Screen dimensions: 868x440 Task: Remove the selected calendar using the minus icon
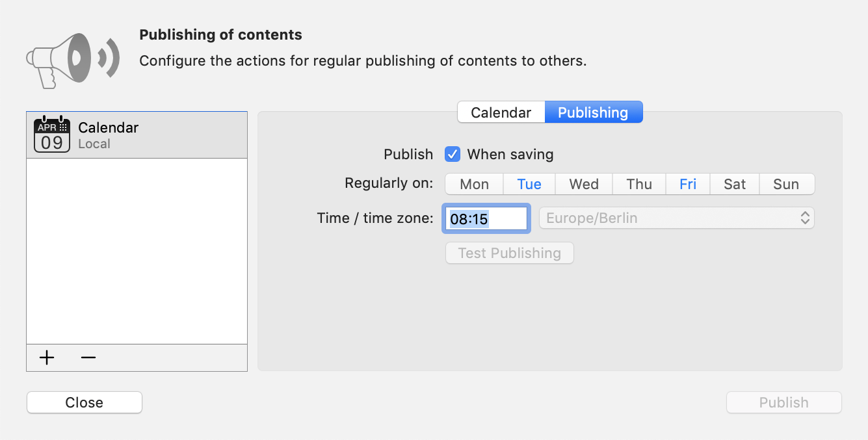88,358
